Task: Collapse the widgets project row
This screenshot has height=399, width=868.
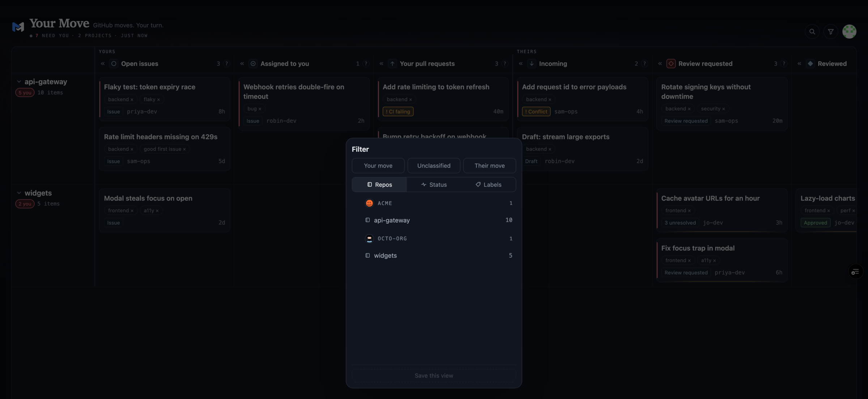Action: click(x=19, y=193)
